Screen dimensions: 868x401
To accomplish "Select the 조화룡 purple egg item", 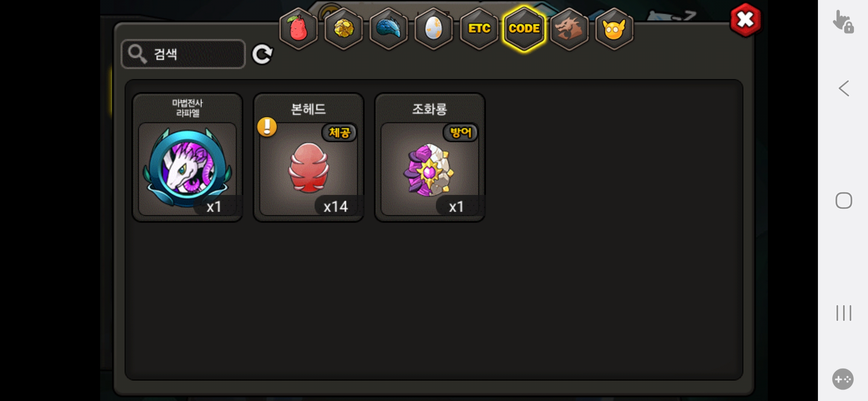I will click(430, 157).
